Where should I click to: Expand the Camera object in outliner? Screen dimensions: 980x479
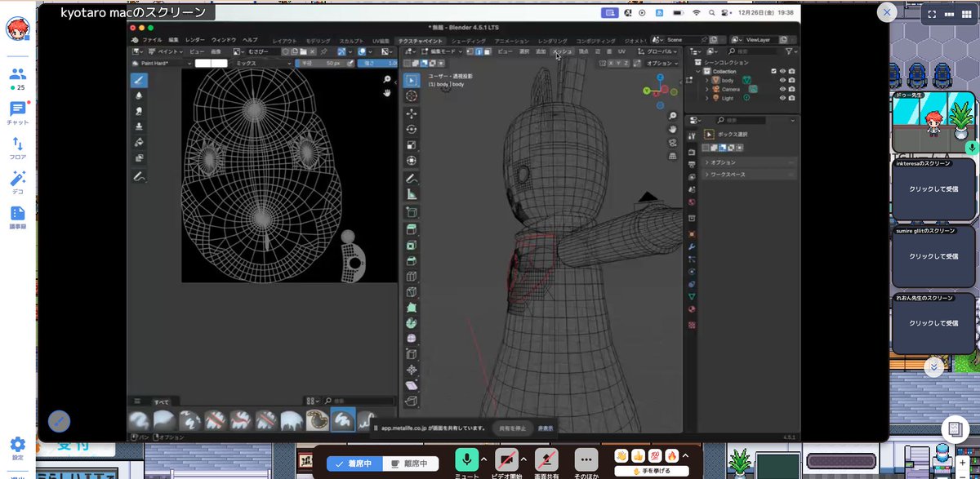point(707,89)
